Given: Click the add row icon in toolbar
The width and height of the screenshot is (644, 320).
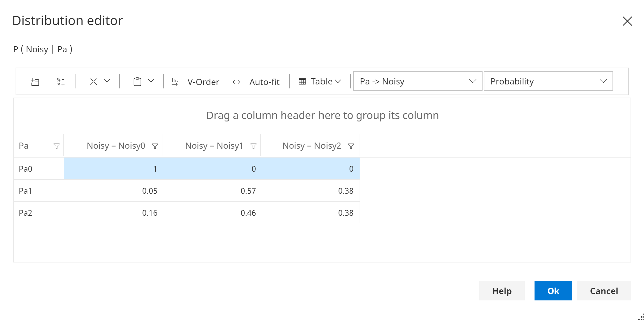Looking at the screenshot, I should [x=35, y=82].
